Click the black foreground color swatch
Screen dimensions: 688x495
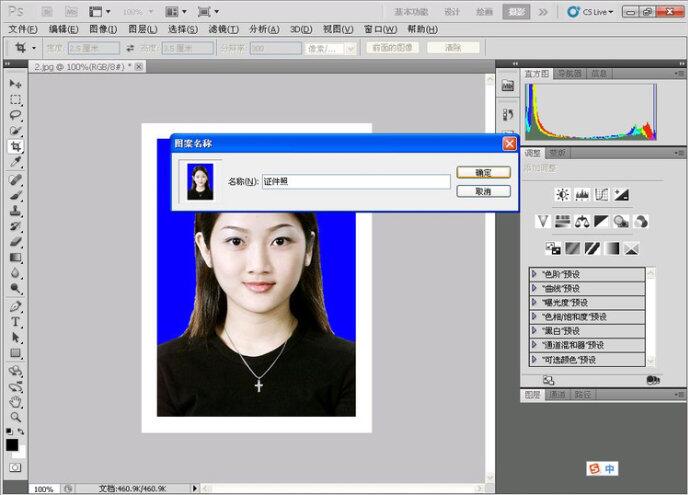[12, 445]
